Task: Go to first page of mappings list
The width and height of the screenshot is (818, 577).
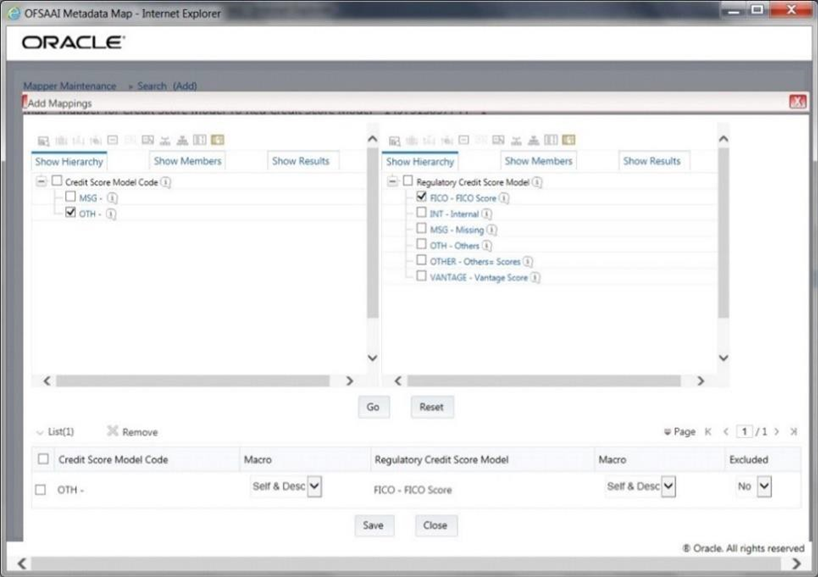Action: pyautogui.click(x=708, y=431)
